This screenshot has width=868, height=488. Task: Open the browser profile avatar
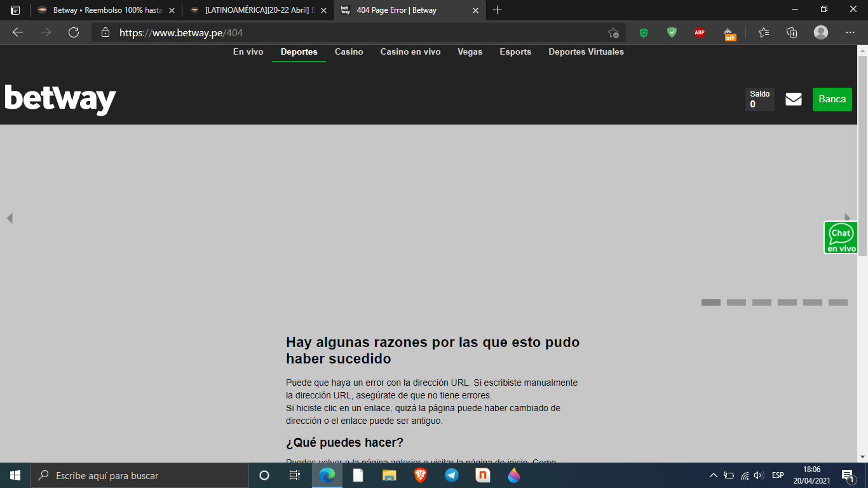[821, 32]
